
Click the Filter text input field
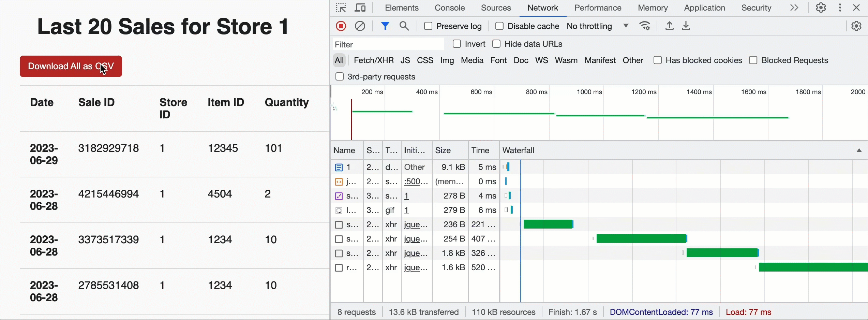[388, 44]
